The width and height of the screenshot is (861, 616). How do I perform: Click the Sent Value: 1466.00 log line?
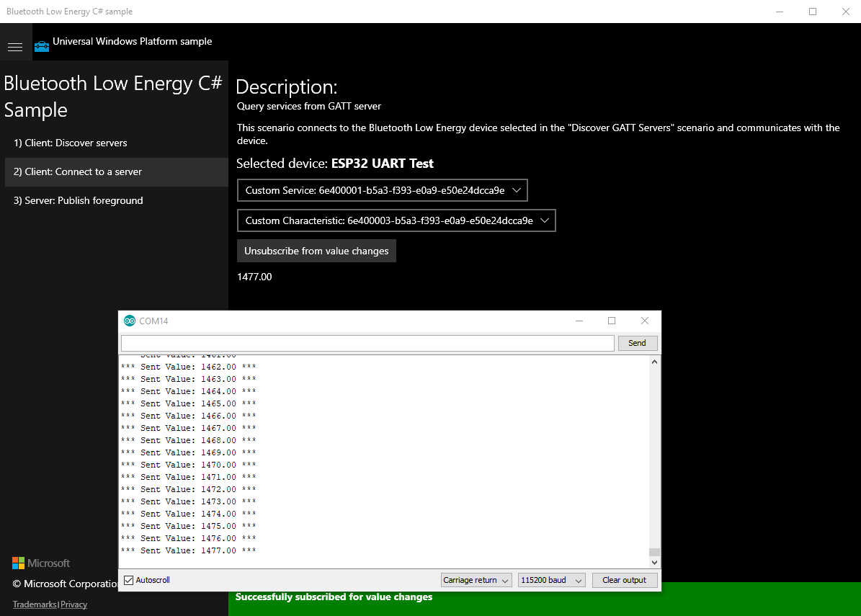188,416
